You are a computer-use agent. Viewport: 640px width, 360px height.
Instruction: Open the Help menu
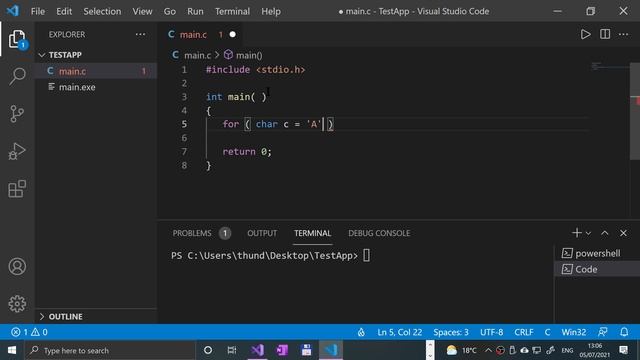point(271,11)
